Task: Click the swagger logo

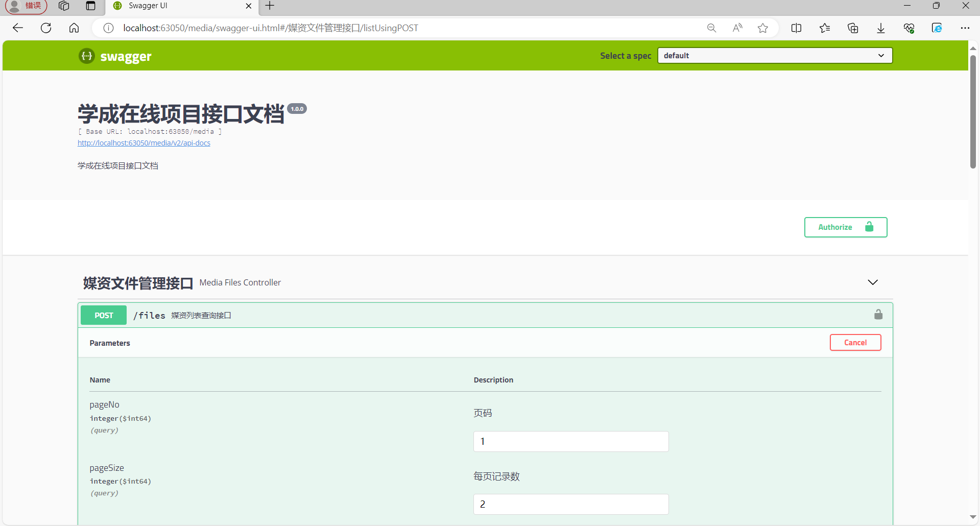Action: [x=115, y=56]
